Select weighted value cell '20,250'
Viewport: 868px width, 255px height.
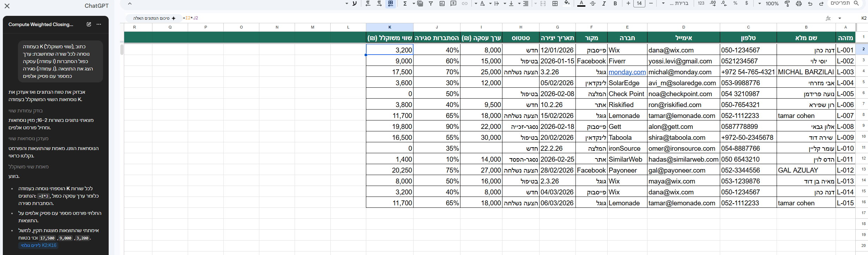click(390, 170)
